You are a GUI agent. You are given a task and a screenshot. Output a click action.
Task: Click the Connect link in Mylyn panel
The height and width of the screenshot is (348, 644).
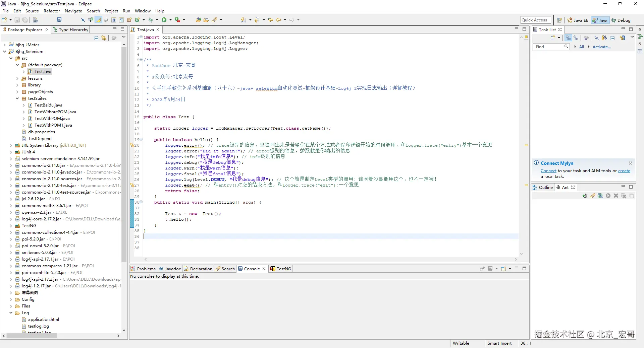[548, 171]
